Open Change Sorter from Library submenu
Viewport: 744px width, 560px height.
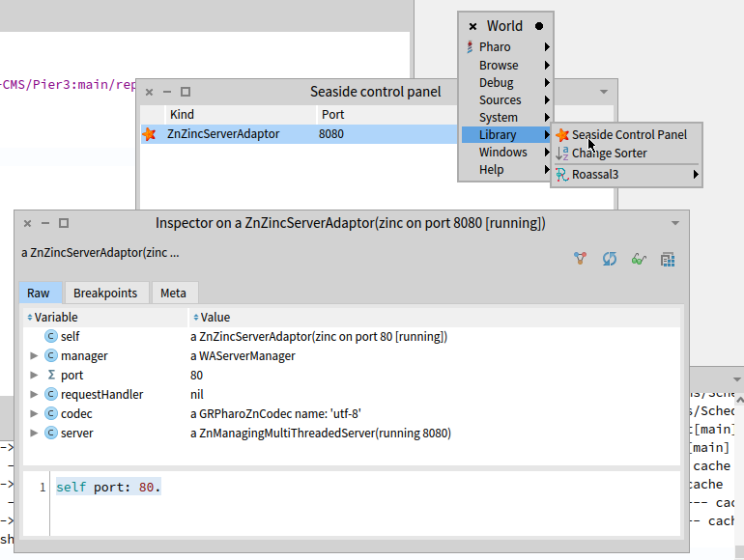tap(626, 154)
